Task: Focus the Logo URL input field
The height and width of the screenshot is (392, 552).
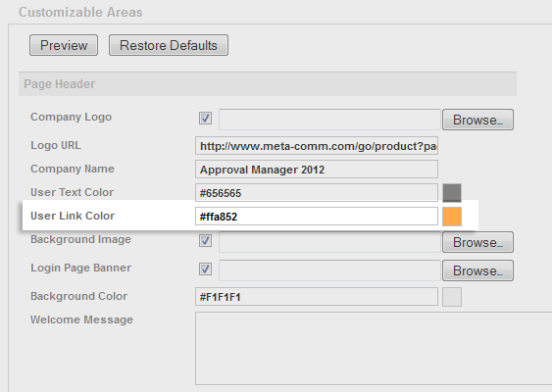Action: coord(317,146)
